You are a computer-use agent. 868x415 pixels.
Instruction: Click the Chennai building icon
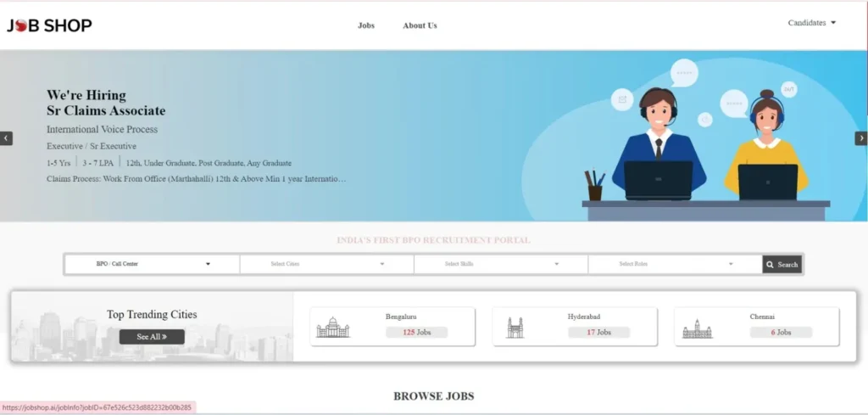[697, 329]
